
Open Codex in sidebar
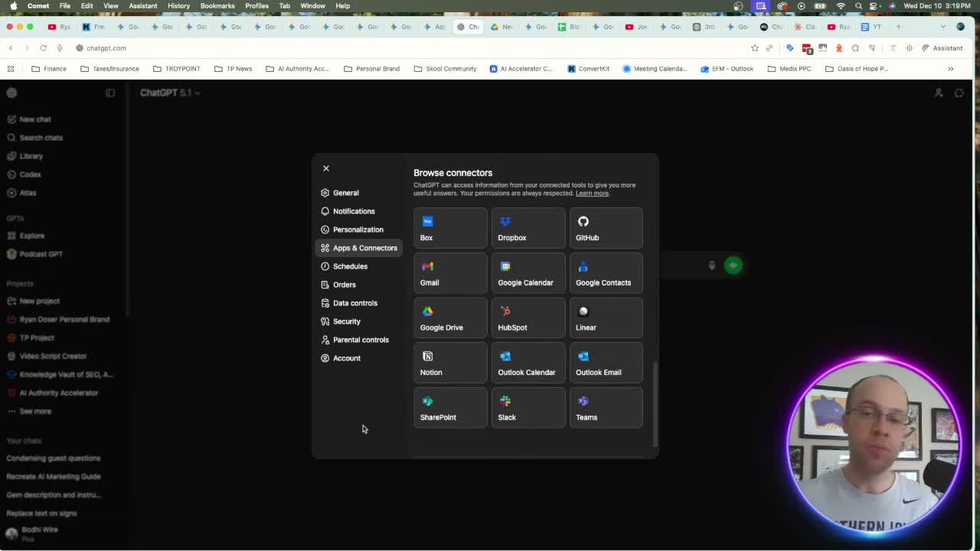[24, 174]
